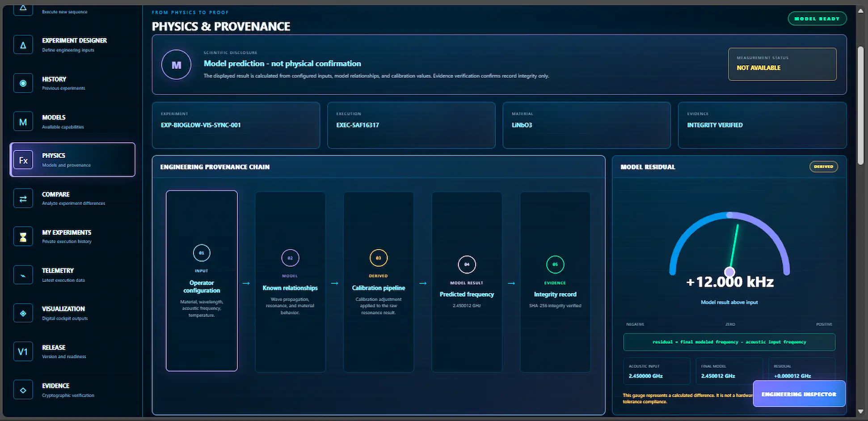Click the Evidence diamond icon
The width and height of the screenshot is (868, 421).
(x=23, y=390)
